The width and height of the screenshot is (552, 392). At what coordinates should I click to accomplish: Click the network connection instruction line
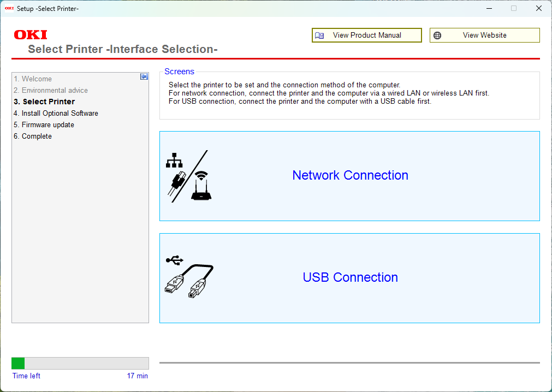329,93
